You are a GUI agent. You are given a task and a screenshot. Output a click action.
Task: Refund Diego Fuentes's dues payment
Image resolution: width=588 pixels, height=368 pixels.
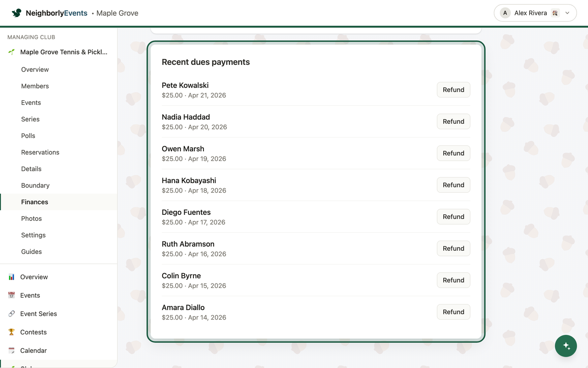453,217
